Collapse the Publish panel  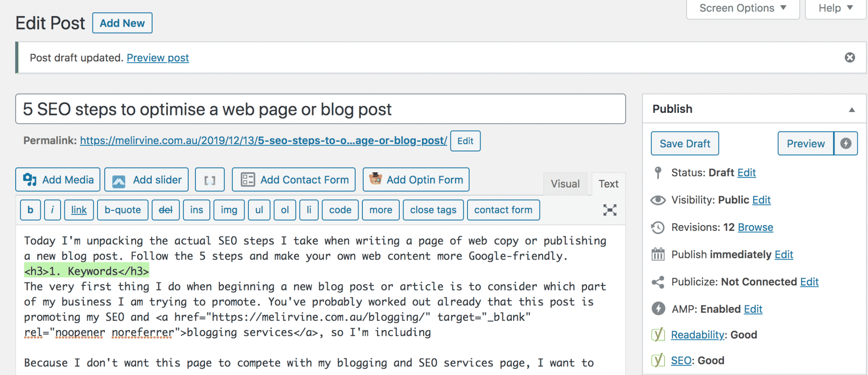(x=851, y=109)
